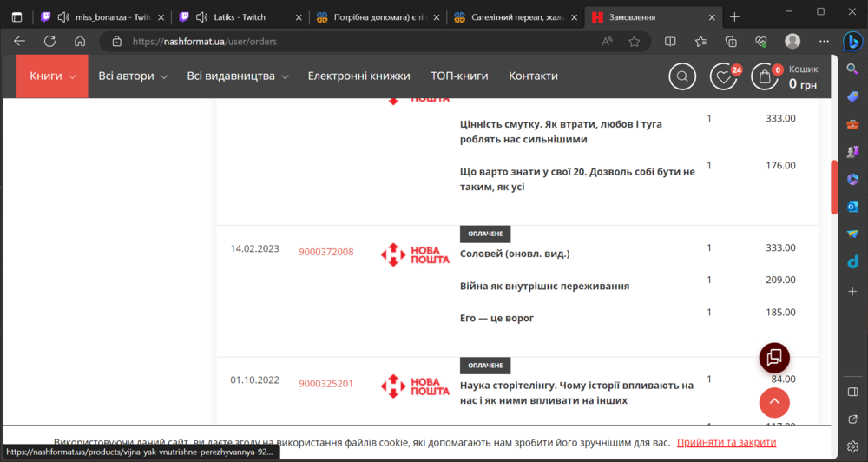Open the browser home page icon
Image resolution: width=868 pixels, height=462 pixels.
[80, 41]
